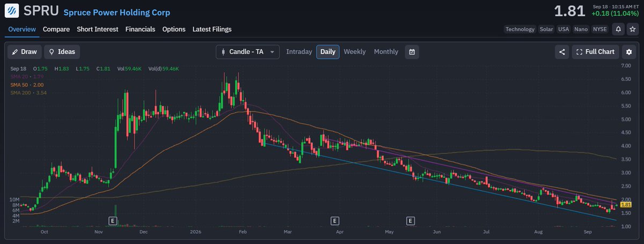Click the SPRU ticker logo icon
The width and height of the screenshot is (644, 244).
(x=11, y=10)
